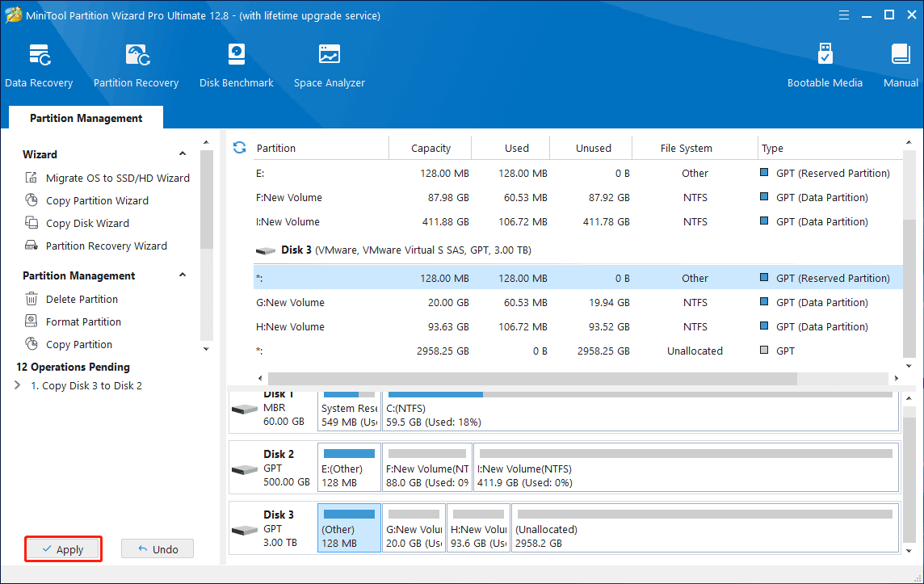Select the (Other) 128 MB block on Disk 3
The width and height of the screenshot is (924, 584).
(x=349, y=528)
